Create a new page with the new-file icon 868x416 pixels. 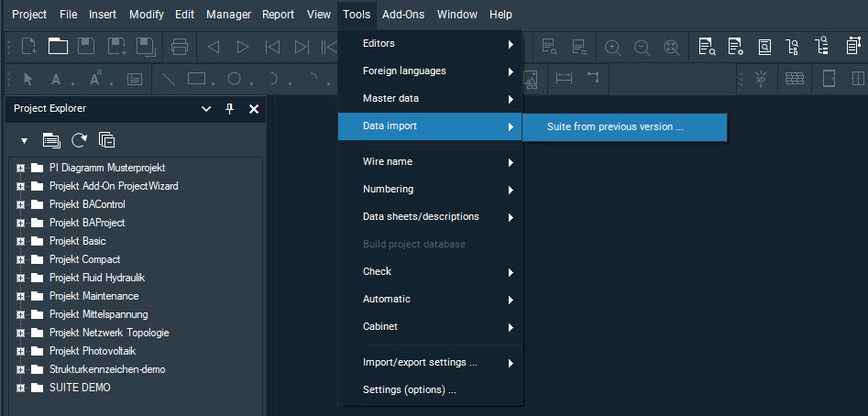point(28,47)
